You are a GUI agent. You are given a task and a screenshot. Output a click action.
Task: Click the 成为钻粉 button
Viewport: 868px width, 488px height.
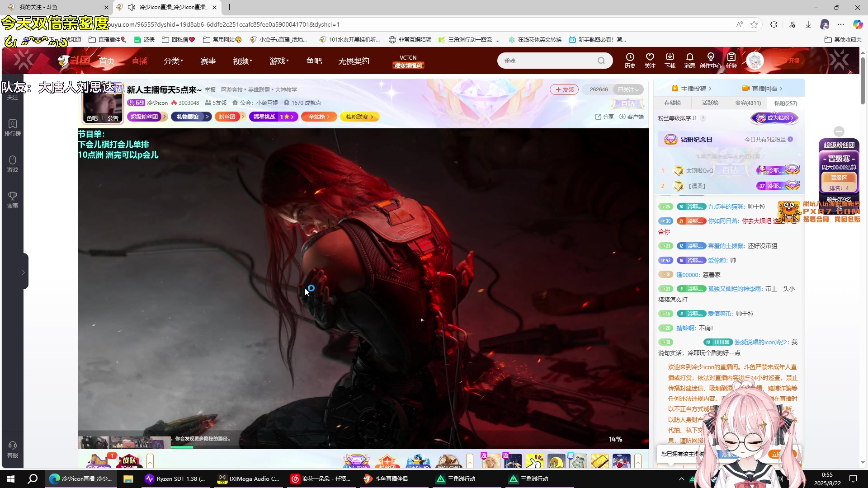(x=775, y=118)
